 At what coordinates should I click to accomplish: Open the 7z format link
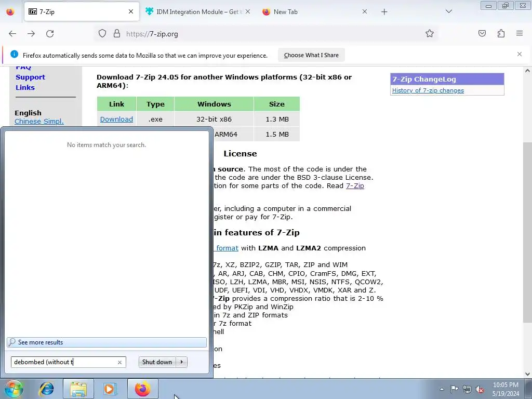coord(227,248)
